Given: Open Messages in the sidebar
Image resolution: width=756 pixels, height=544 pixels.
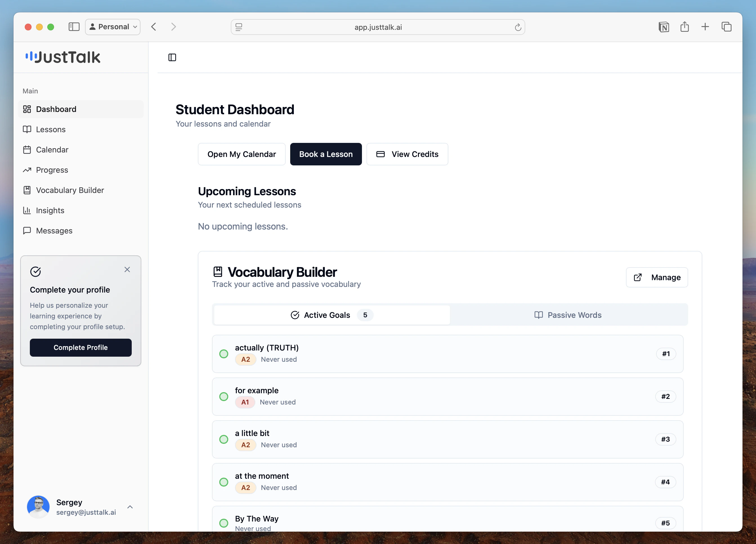Looking at the screenshot, I should click(81, 231).
